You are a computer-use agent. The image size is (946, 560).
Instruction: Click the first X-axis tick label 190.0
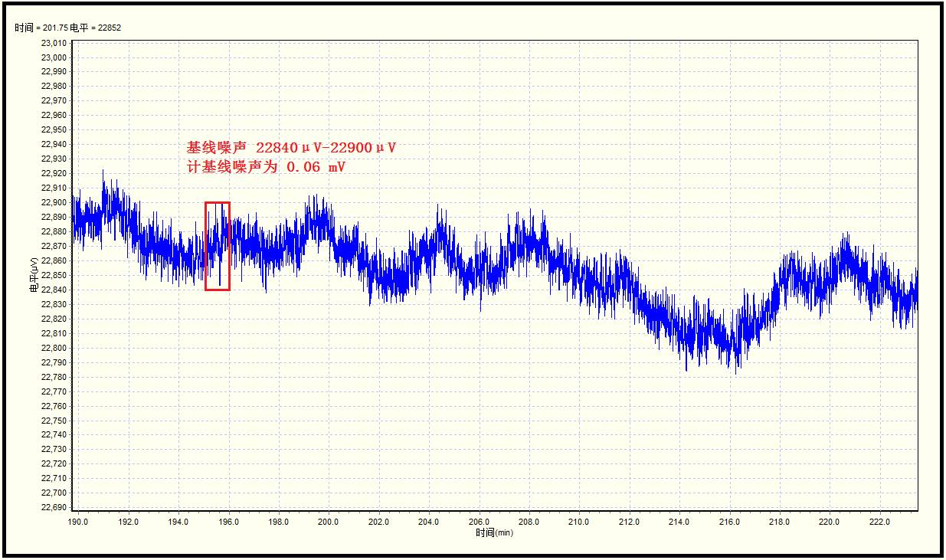coord(77,522)
